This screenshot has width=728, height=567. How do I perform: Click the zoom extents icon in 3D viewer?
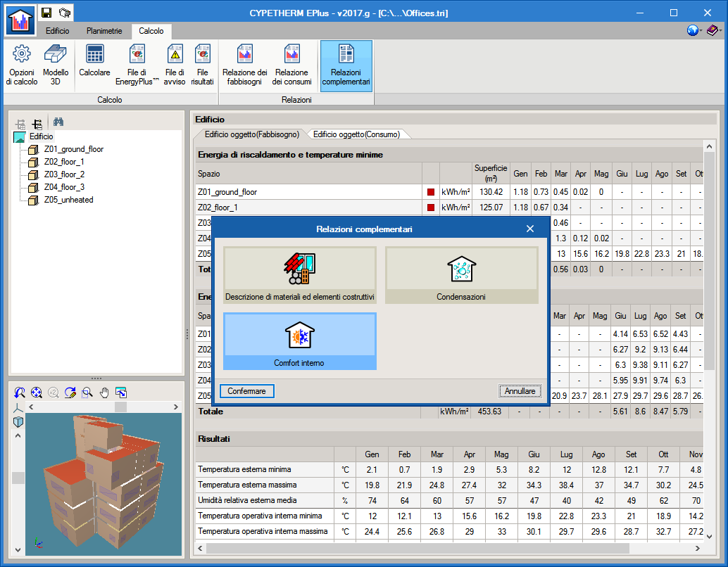pos(36,393)
